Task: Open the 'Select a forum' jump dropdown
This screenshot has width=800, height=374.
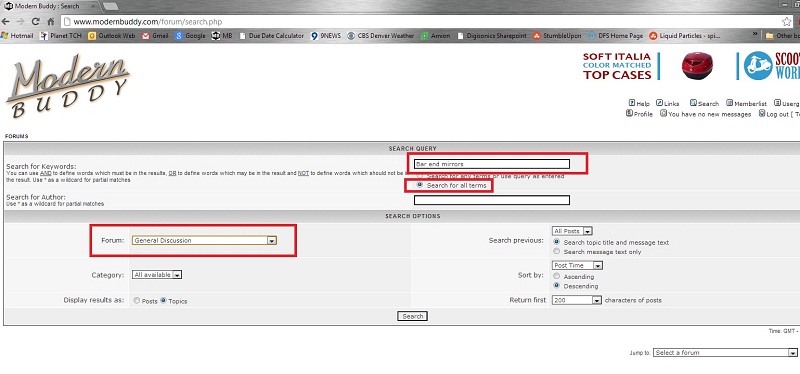Action: tap(725, 353)
